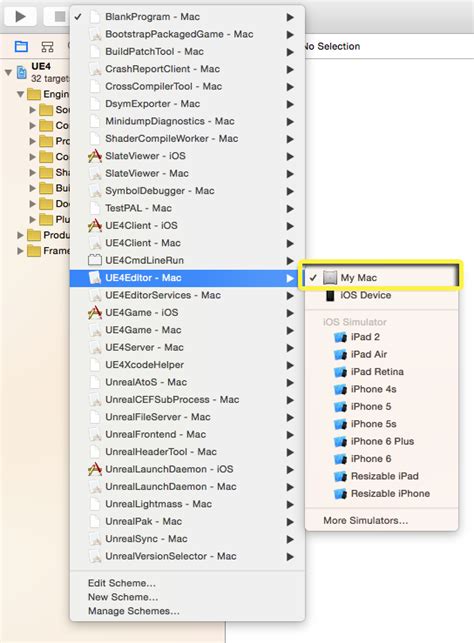Click the iPad Air simulator icon
This screenshot has width=474, height=643.
340,354
